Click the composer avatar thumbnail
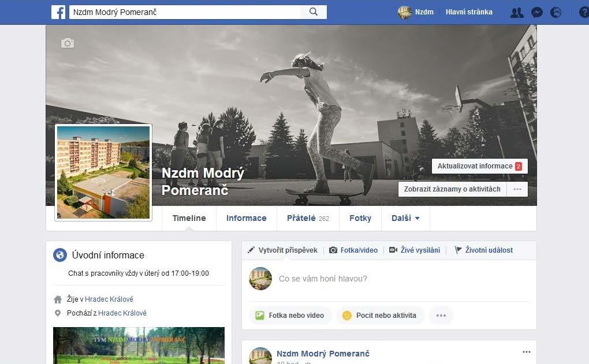This screenshot has width=589, height=364. (x=260, y=279)
